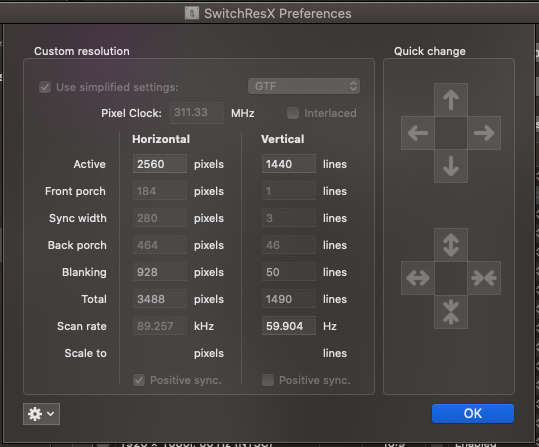Screen dimensions: 539x447
Task: Shift the image right using the right arrow
Action: (x=484, y=133)
